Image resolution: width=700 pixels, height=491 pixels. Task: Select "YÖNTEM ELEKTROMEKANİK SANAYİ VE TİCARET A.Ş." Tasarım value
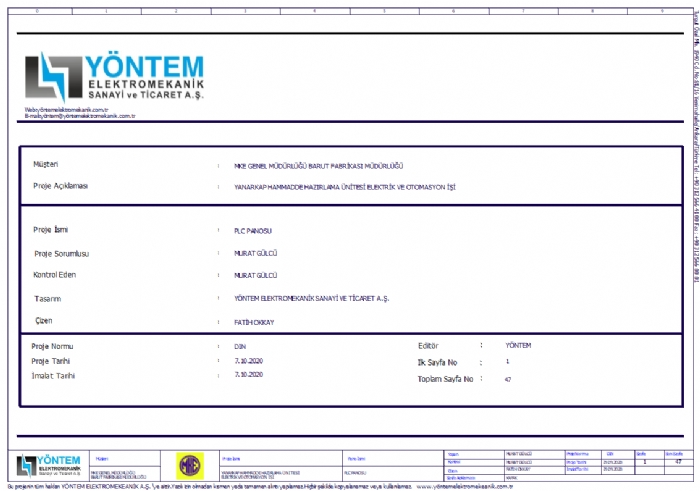[x=312, y=298]
